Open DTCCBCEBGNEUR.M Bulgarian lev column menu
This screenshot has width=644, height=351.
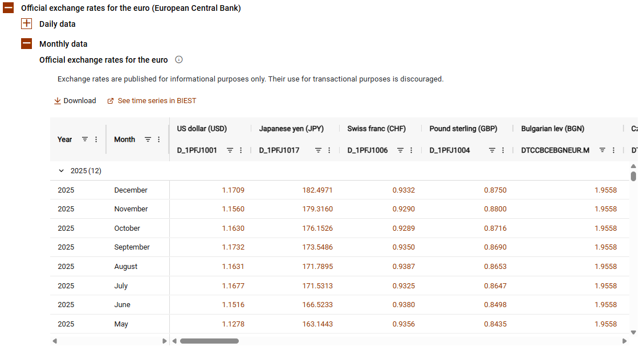tap(613, 150)
